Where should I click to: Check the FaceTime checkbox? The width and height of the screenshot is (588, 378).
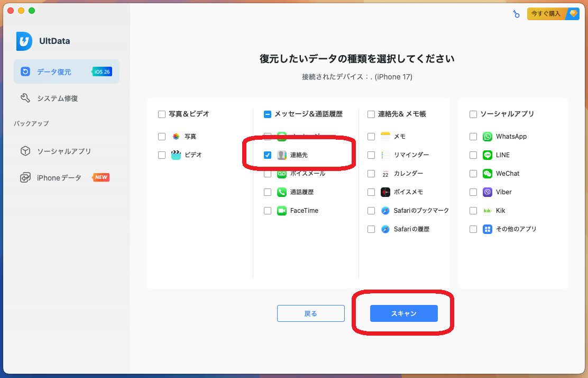(x=268, y=211)
